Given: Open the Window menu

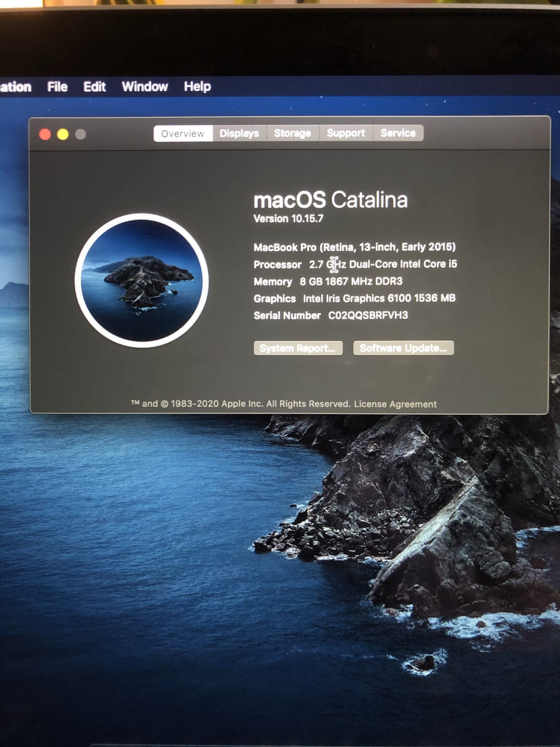Looking at the screenshot, I should (145, 87).
